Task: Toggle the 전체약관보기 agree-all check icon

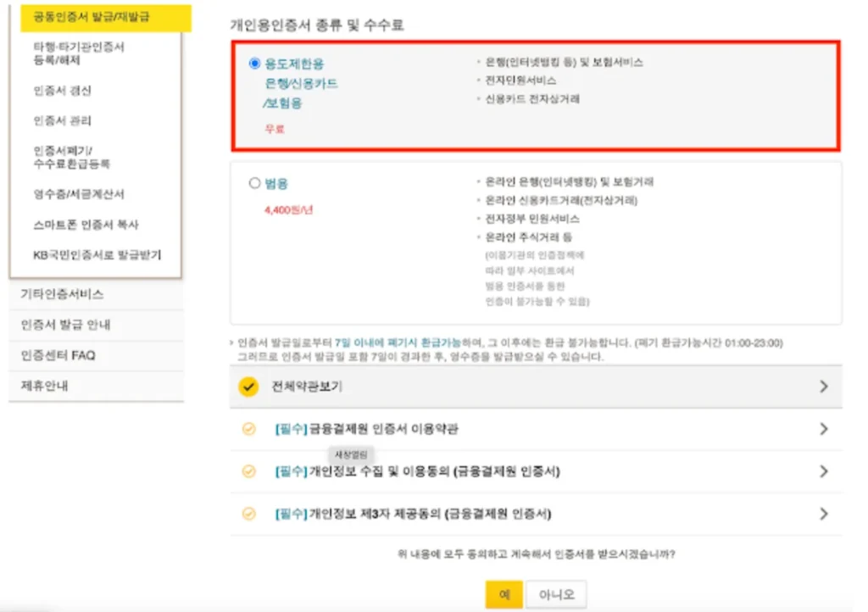Action: click(x=248, y=387)
